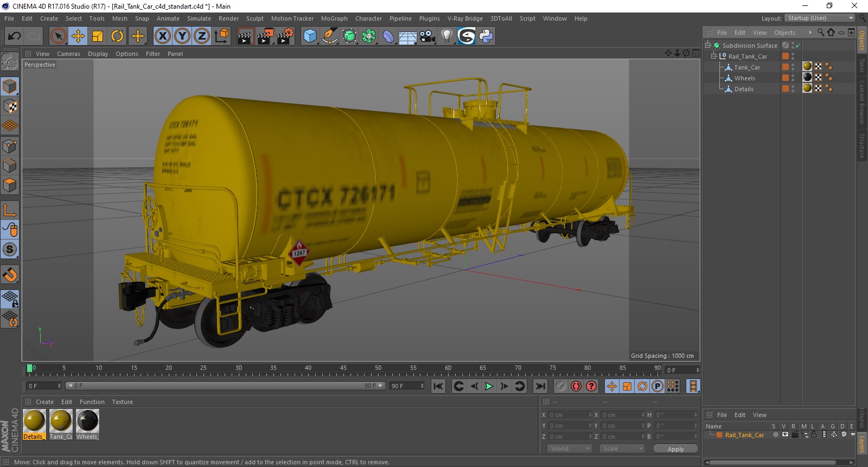Screen dimensions: 868x467
Task: Go to end of animation
Action: click(x=540, y=386)
